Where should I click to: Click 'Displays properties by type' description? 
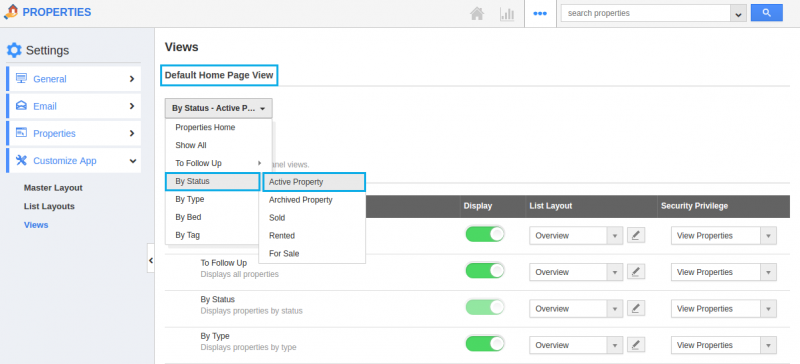(x=248, y=347)
